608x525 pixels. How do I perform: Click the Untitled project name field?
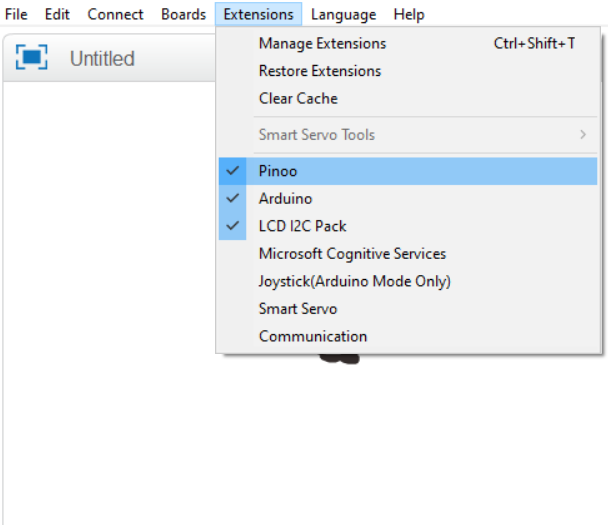[102, 59]
